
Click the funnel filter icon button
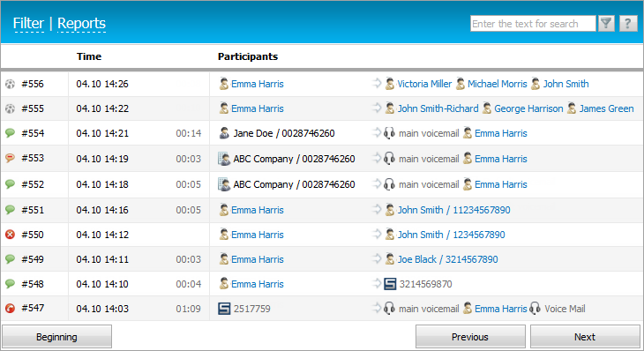(x=606, y=24)
